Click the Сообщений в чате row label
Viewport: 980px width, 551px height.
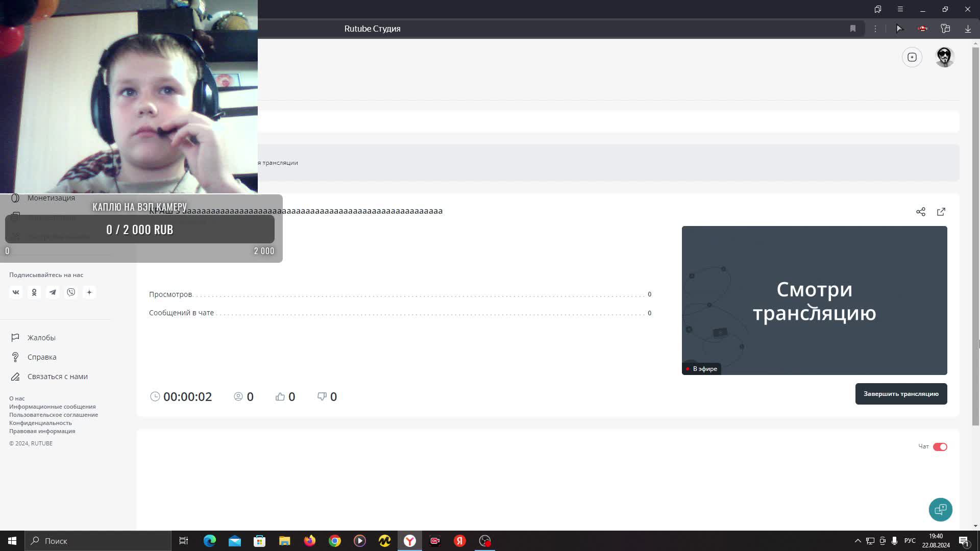click(181, 313)
